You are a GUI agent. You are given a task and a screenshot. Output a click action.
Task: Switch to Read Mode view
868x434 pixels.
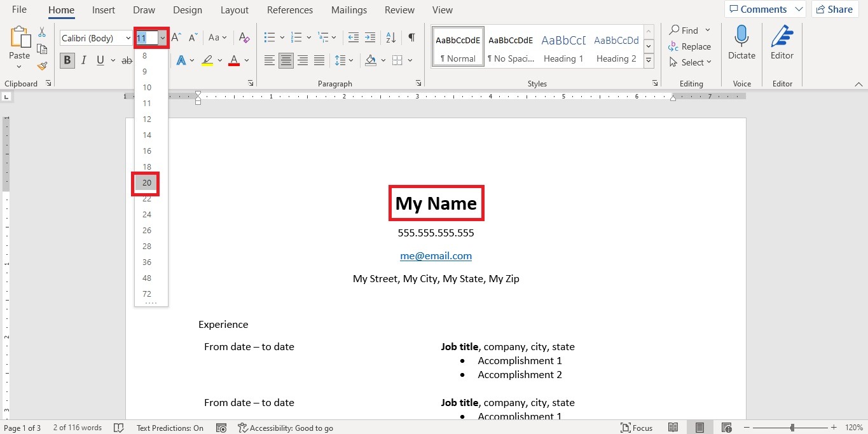pyautogui.click(x=673, y=428)
